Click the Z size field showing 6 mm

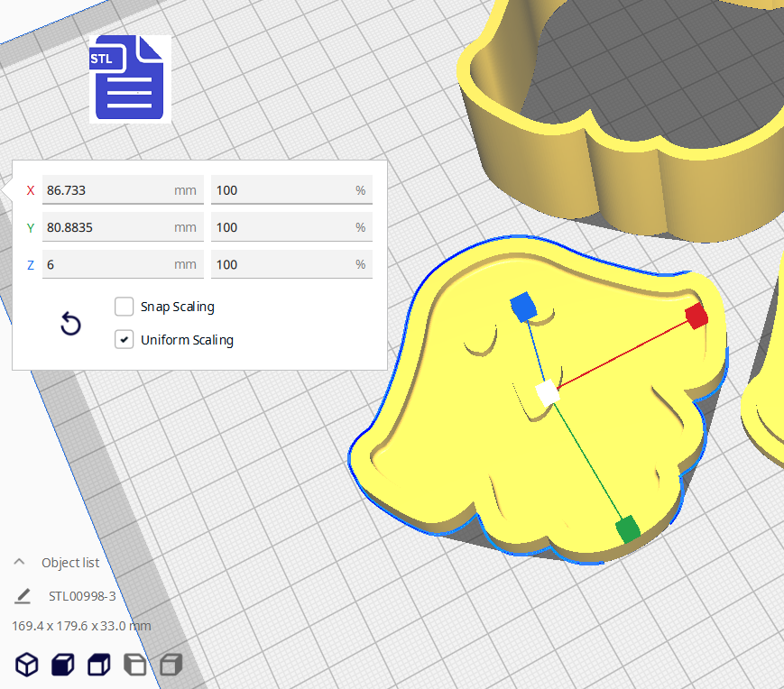[108, 264]
